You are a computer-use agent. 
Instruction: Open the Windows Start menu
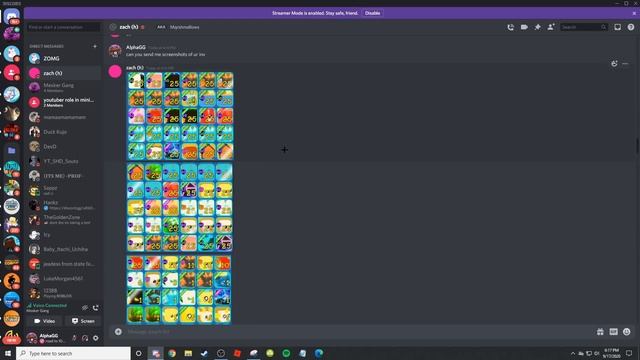8,353
